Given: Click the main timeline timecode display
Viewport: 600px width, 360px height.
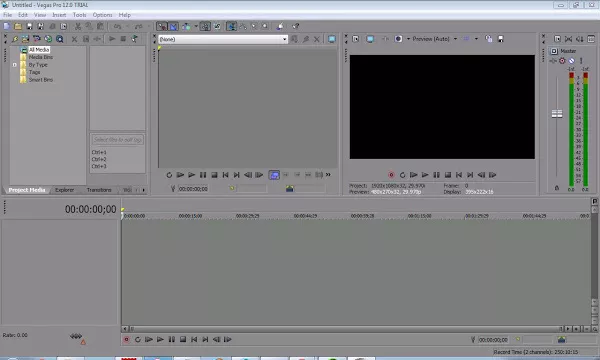Looking at the screenshot, I should coord(90,209).
